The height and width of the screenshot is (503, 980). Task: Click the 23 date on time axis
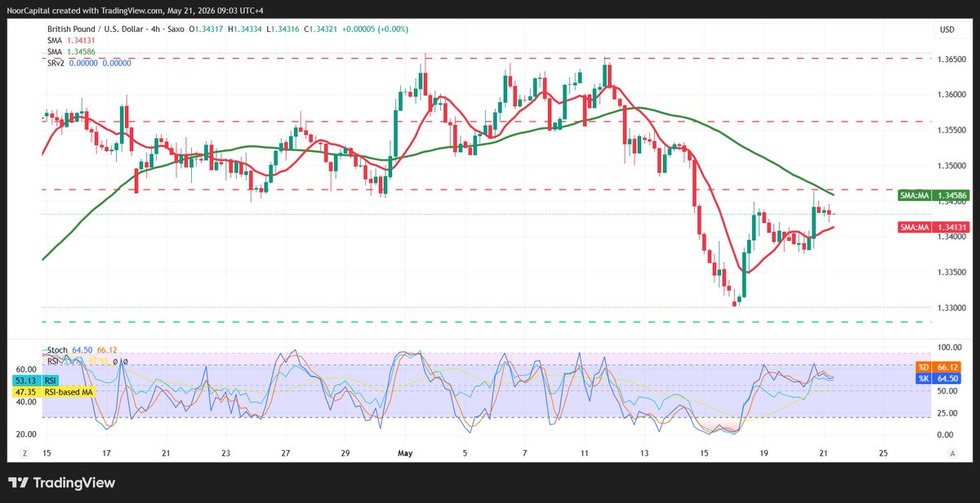pos(225,452)
